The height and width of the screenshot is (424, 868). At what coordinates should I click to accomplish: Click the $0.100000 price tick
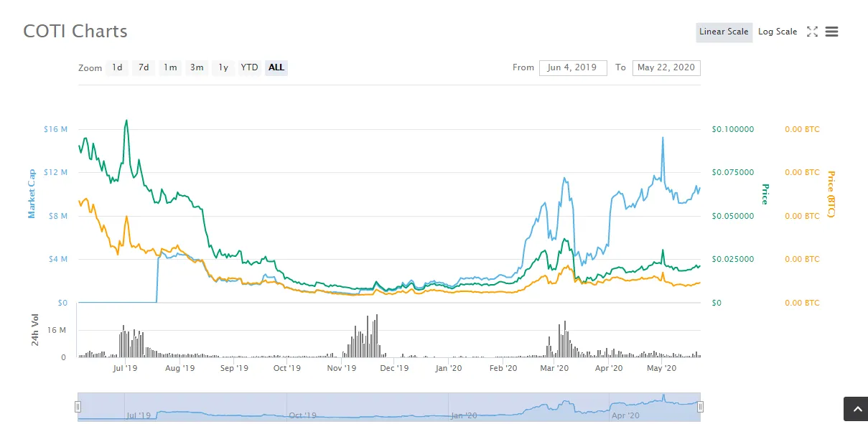click(733, 129)
